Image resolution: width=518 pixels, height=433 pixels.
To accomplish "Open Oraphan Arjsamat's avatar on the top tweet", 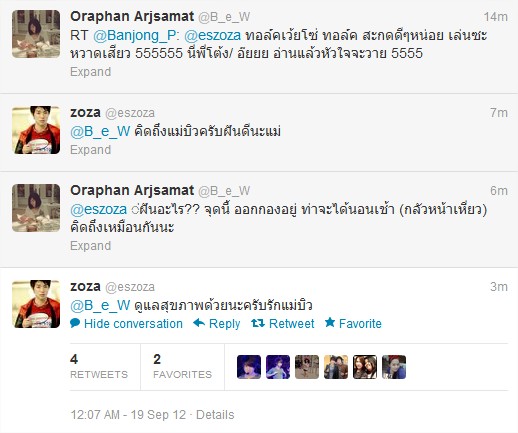I will coord(36,34).
